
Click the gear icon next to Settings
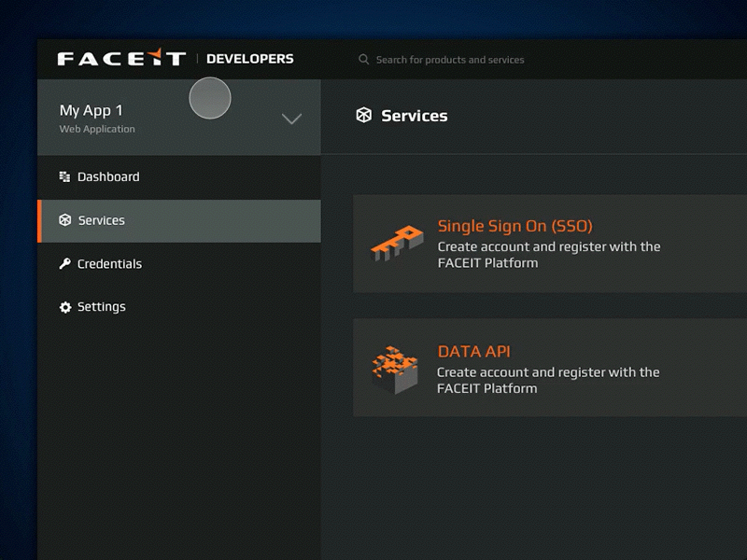click(x=65, y=307)
